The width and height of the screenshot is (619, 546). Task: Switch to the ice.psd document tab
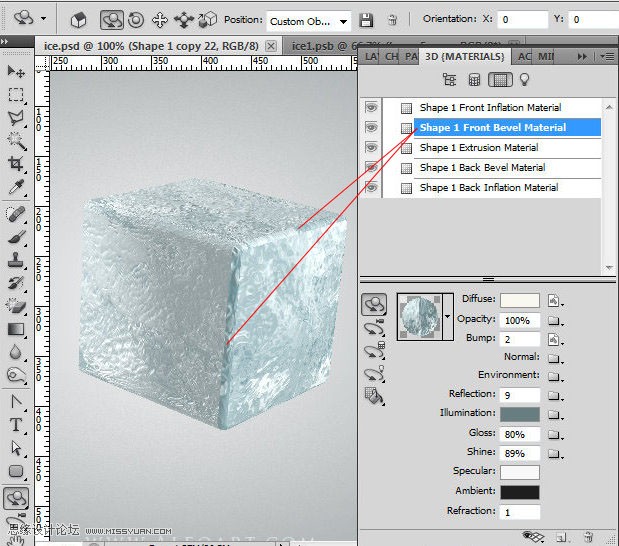click(x=151, y=46)
